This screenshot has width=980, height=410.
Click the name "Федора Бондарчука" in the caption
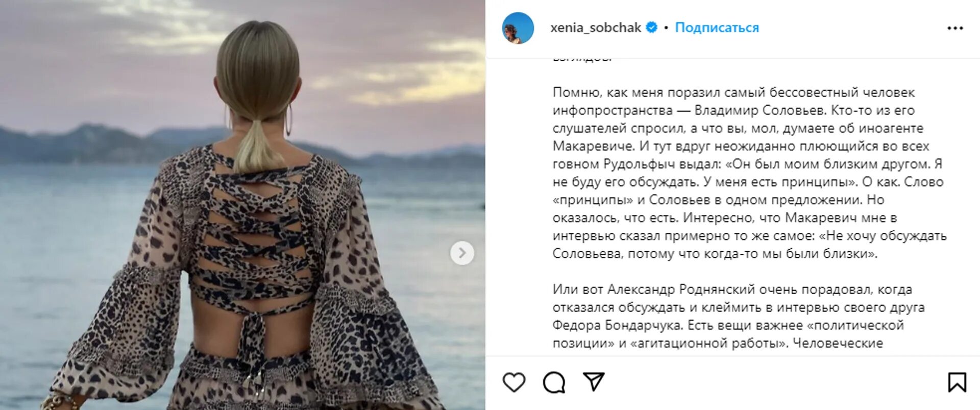(x=617, y=325)
